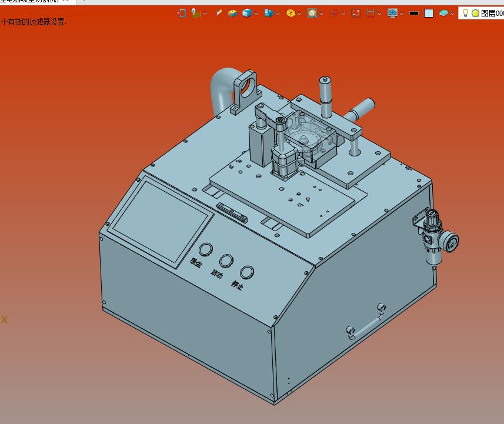Click the touchscreen panel on 3D model
The width and height of the screenshot is (504, 424).
[161, 221]
